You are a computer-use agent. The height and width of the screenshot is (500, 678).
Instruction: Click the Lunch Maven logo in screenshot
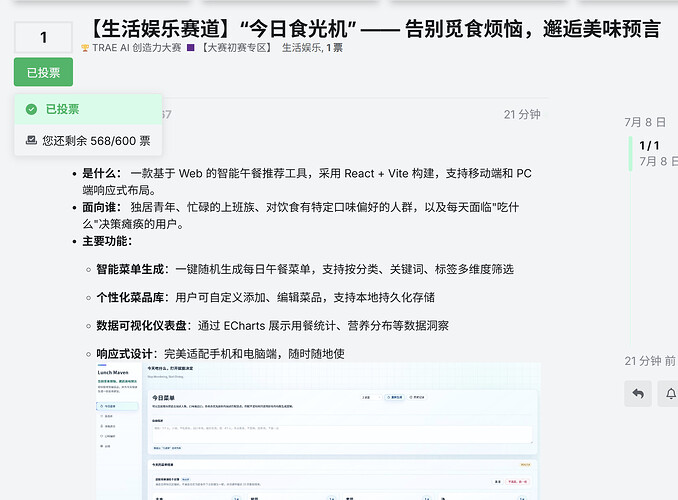[113, 372]
